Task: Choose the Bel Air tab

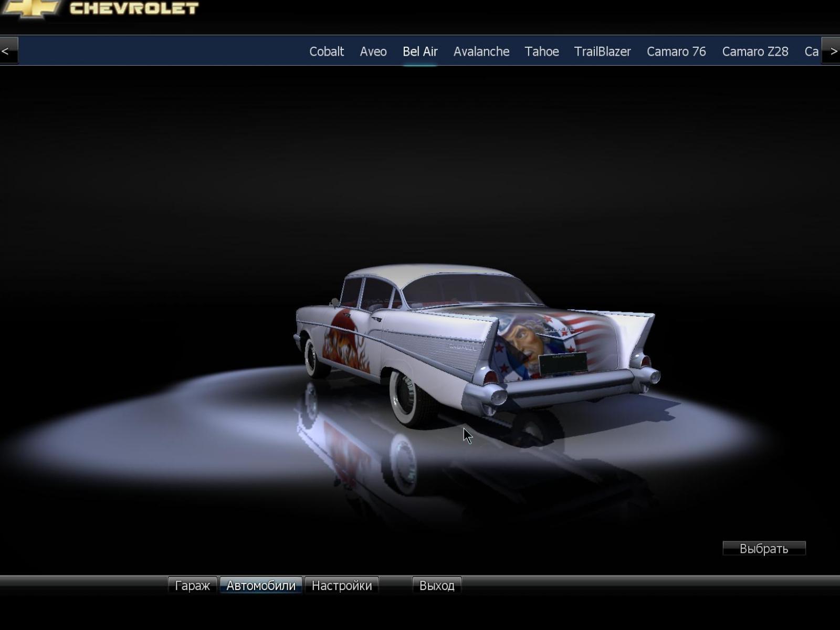Action: pyautogui.click(x=419, y=51)
